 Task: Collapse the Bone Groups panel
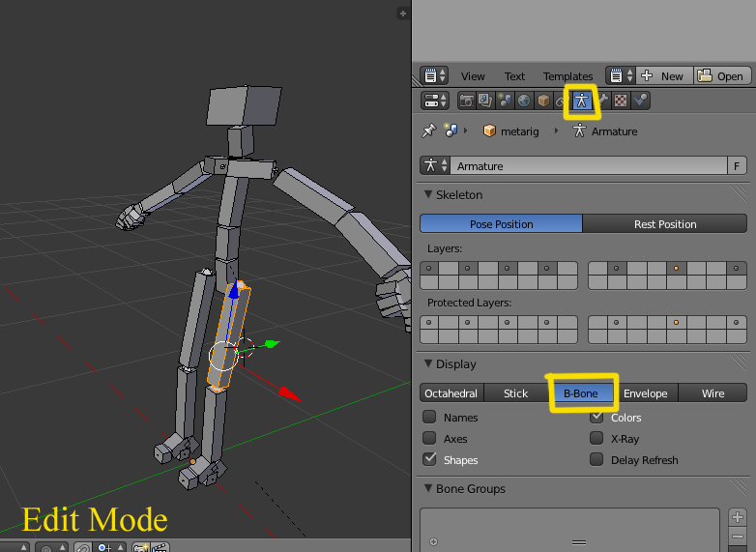click(x=428, y=488)
